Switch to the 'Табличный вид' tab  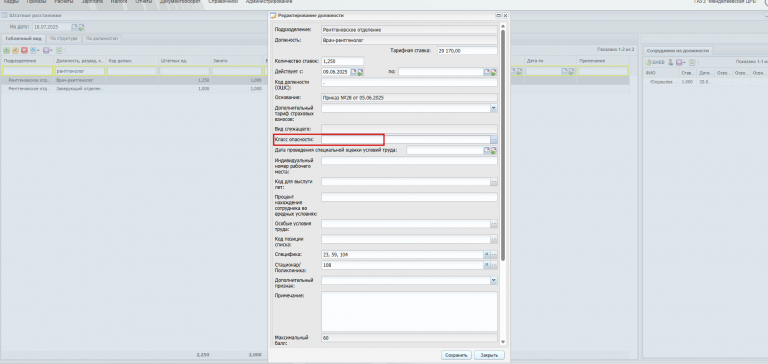tap(23, 38)
